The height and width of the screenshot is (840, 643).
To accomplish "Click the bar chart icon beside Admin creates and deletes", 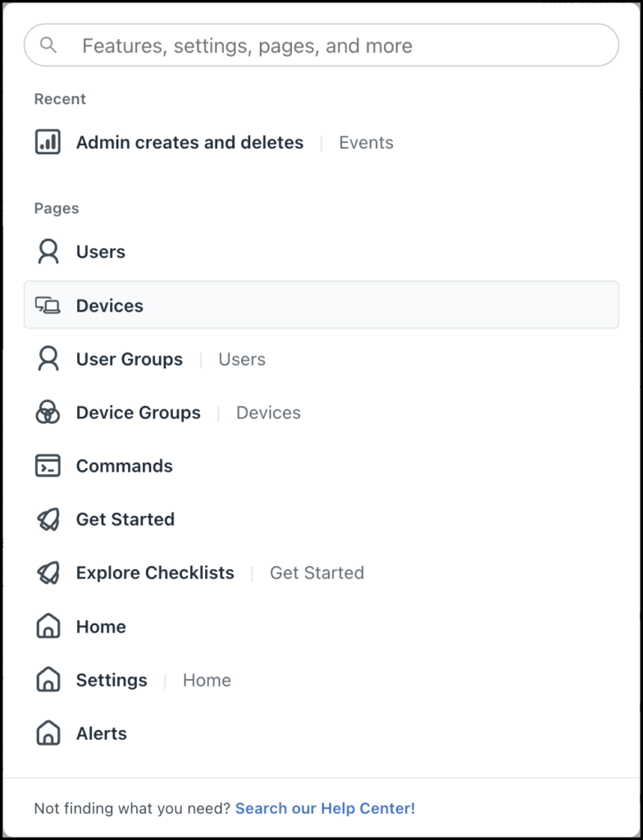I will [48, 141].
